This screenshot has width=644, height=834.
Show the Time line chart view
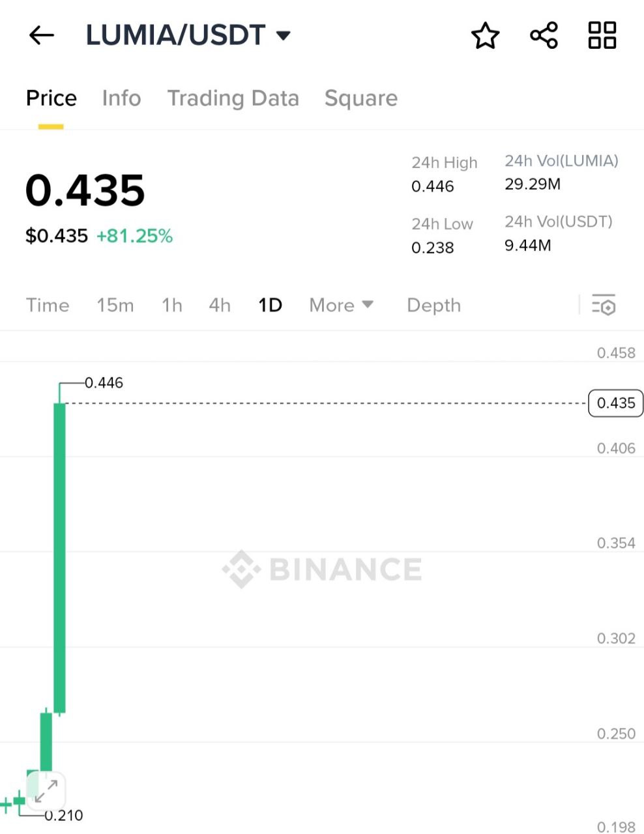point(48,305)
